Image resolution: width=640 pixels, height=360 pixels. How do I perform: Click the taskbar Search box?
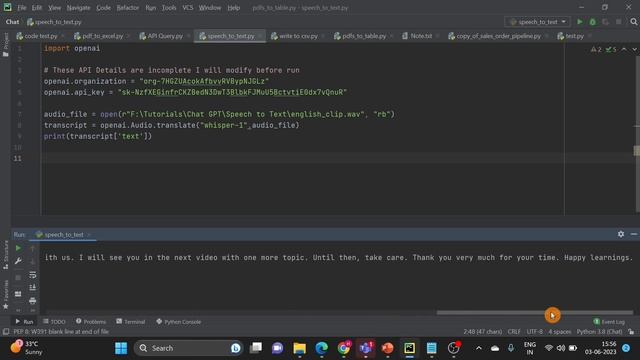click(x=189, y=348)
